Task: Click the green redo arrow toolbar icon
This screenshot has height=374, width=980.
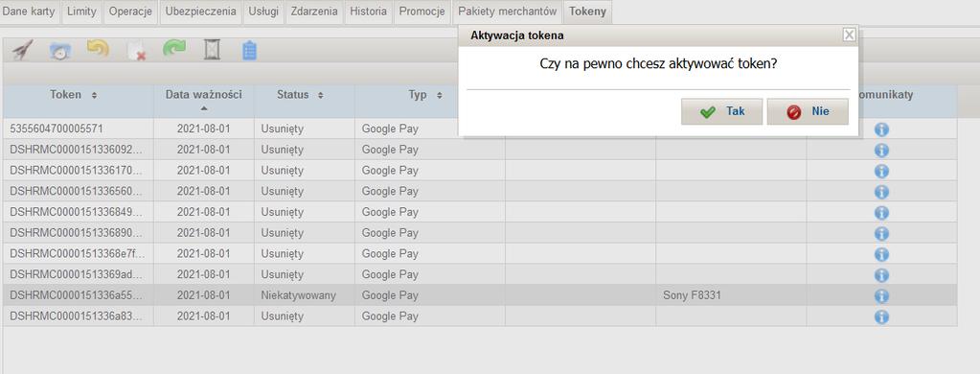Action: pyautogui.click(x=174, y=50)
